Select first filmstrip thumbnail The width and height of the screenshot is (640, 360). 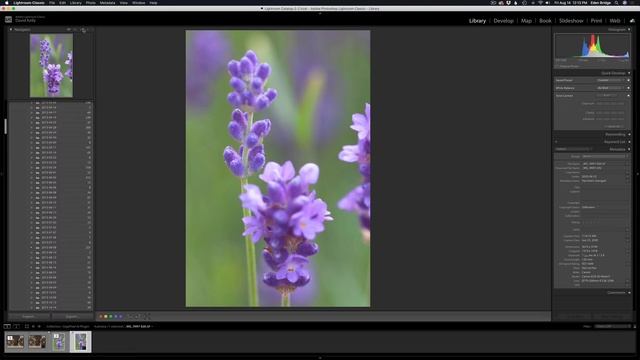tap(15, 341)
